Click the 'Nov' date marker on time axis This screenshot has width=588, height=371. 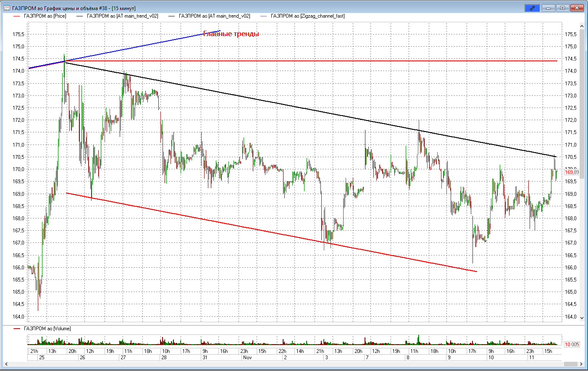pyautogui.click(x=247, y=358)
